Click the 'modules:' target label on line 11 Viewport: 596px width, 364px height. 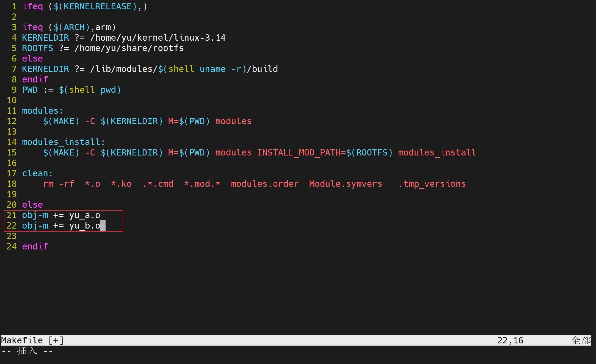point(43,111)
